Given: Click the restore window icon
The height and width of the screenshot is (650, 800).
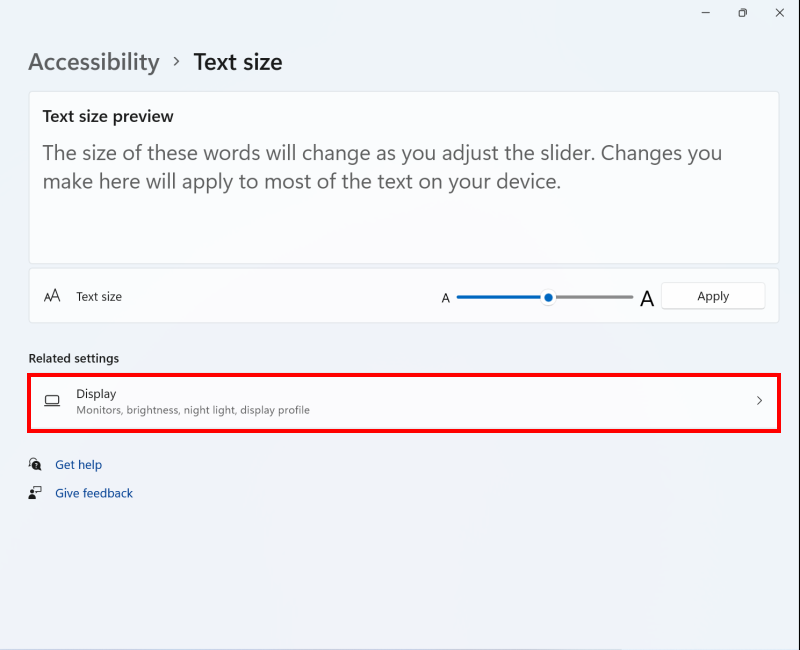Looking at the screenshot, I should coord(742,13).
